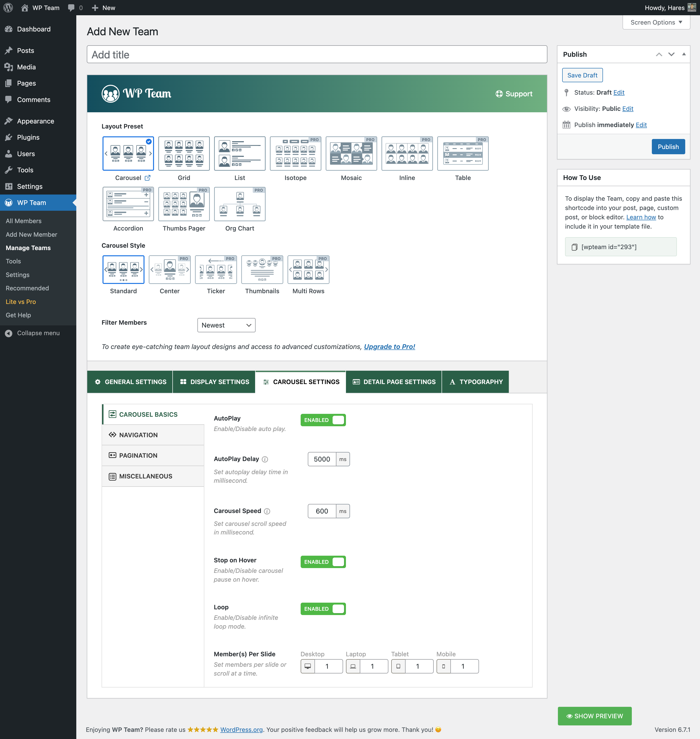Click the Carousel Speed info icon
Viewport: 700px width, 739px height.
click(267, 511)
